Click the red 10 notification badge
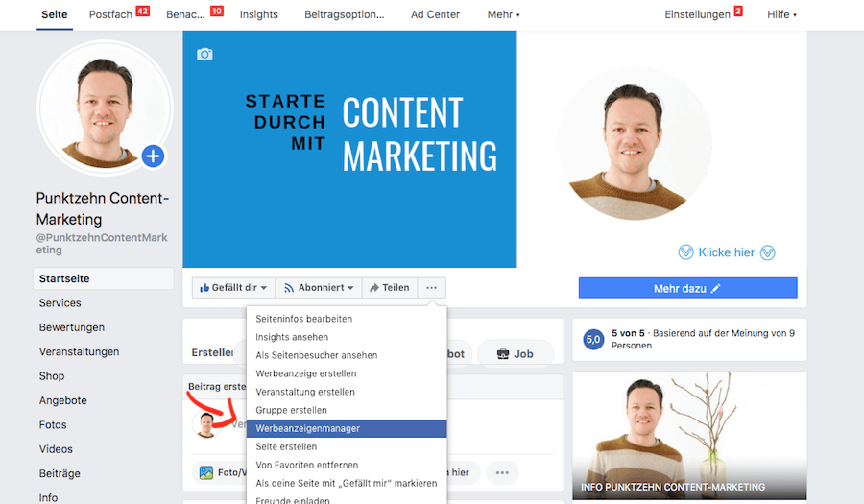 coord(217,11)
